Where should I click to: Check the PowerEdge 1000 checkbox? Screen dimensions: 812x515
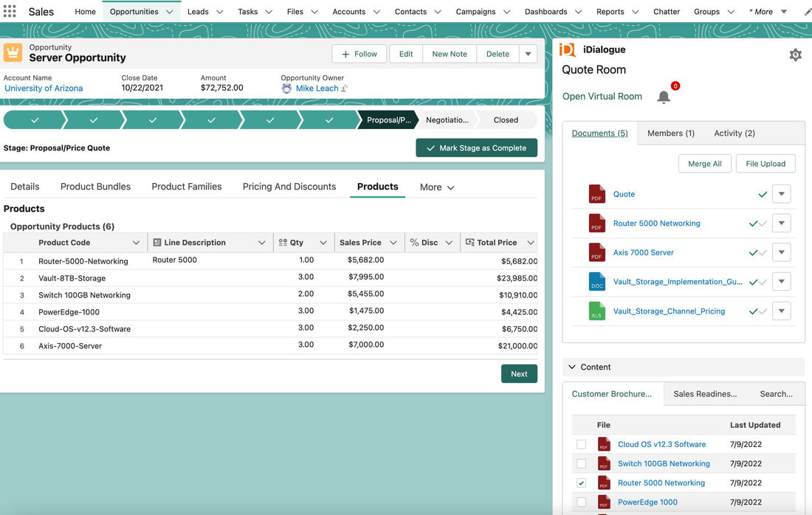click(x=581, y=502)
